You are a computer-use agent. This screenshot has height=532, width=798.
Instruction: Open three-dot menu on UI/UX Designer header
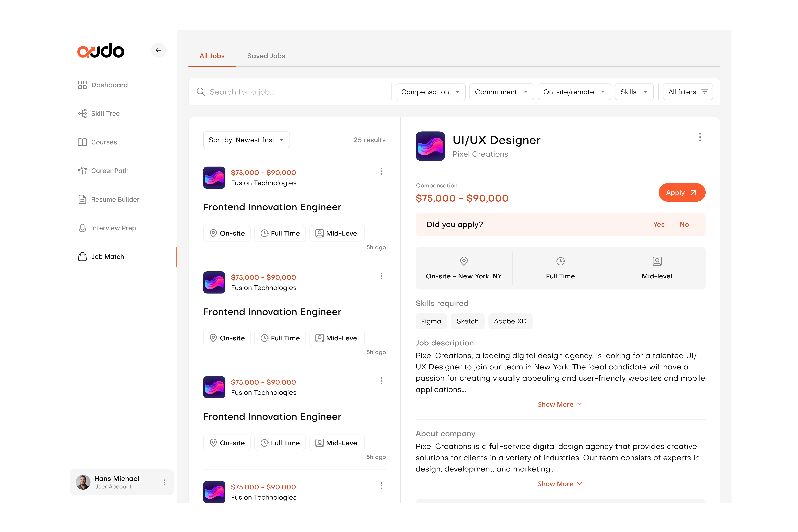pyautogui.click(x=700, y=137)
